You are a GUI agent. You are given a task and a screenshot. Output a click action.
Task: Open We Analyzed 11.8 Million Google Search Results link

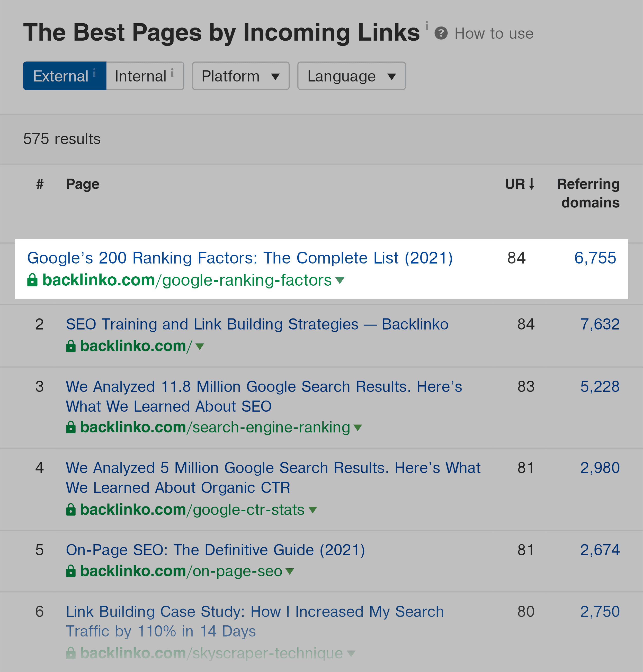click(x=264, y=396)
